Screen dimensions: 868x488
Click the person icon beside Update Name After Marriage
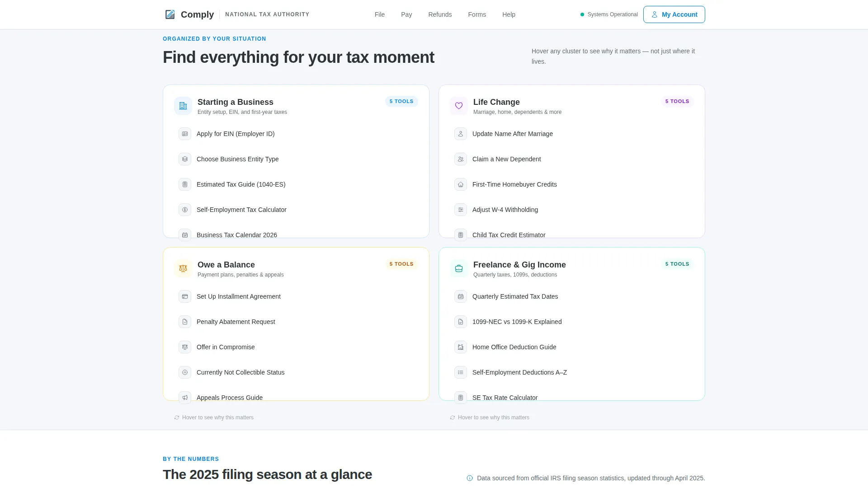[x=461, y=134]
